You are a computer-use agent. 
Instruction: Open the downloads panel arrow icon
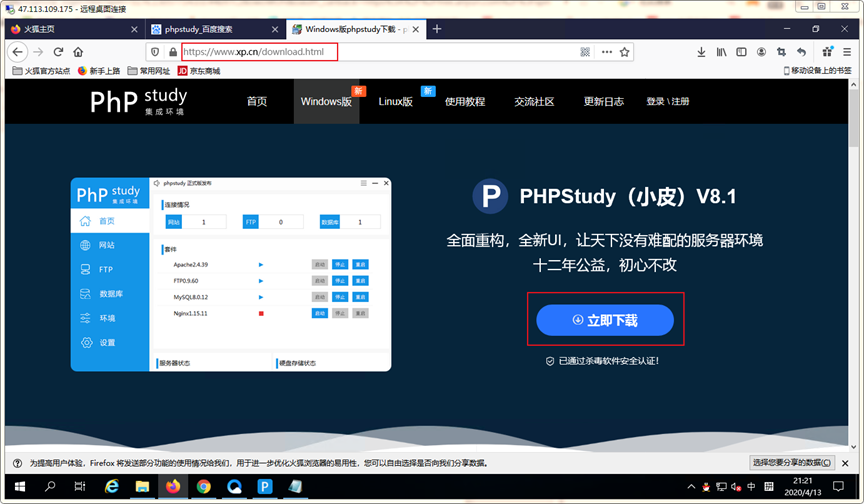(x=701, y=52)
